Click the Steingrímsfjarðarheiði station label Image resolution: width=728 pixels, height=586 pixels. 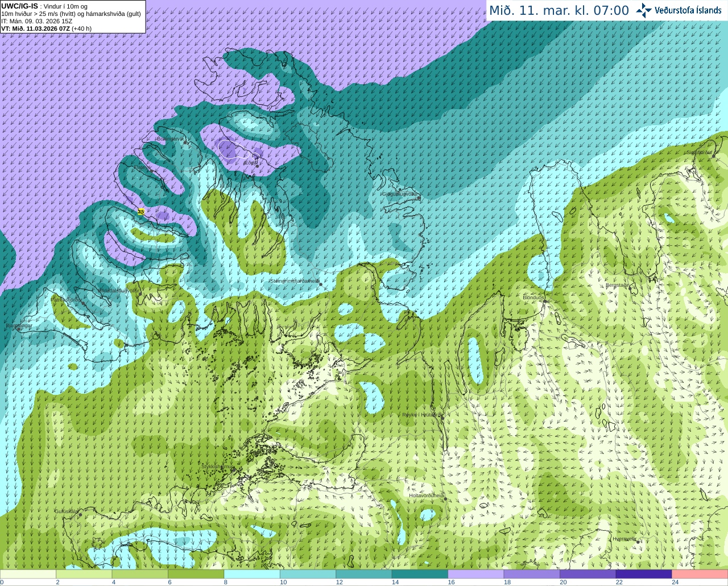(294, 281)
